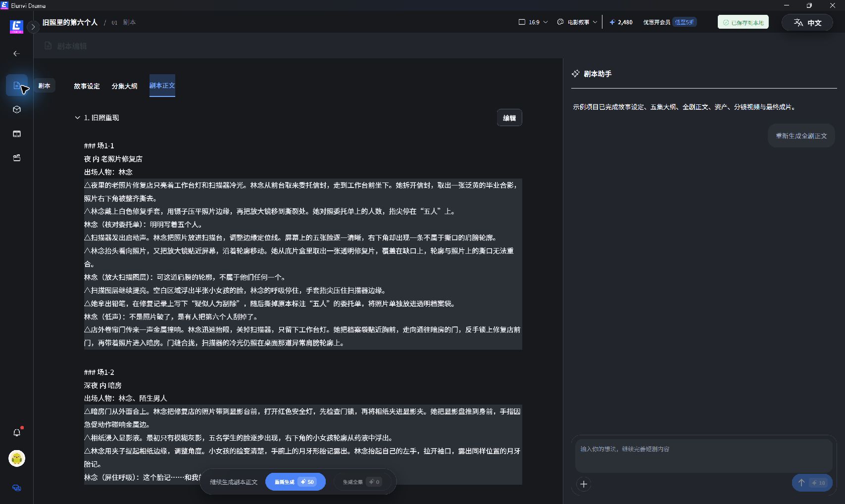Select the 剧本正文 tab
845x504 pixels.
[162, 86]
